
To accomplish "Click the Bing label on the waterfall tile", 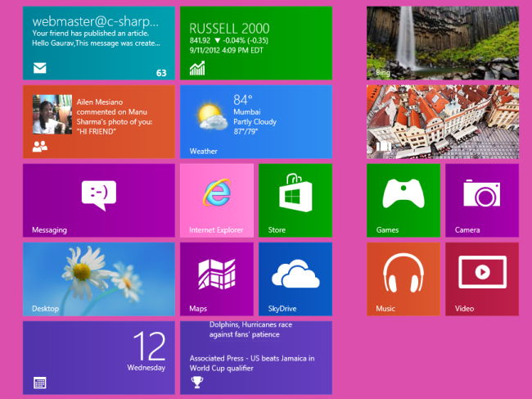I will (383, 73).
